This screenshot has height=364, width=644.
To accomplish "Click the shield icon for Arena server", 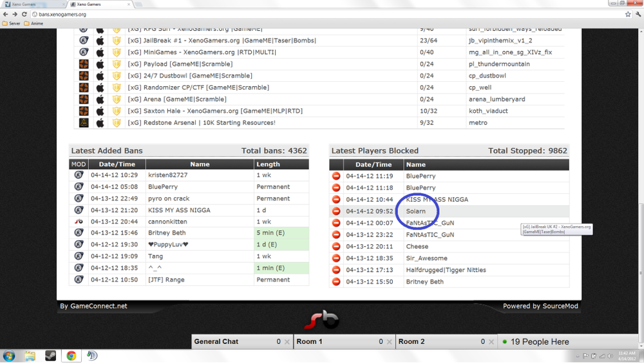I will (x=117, y=99).
